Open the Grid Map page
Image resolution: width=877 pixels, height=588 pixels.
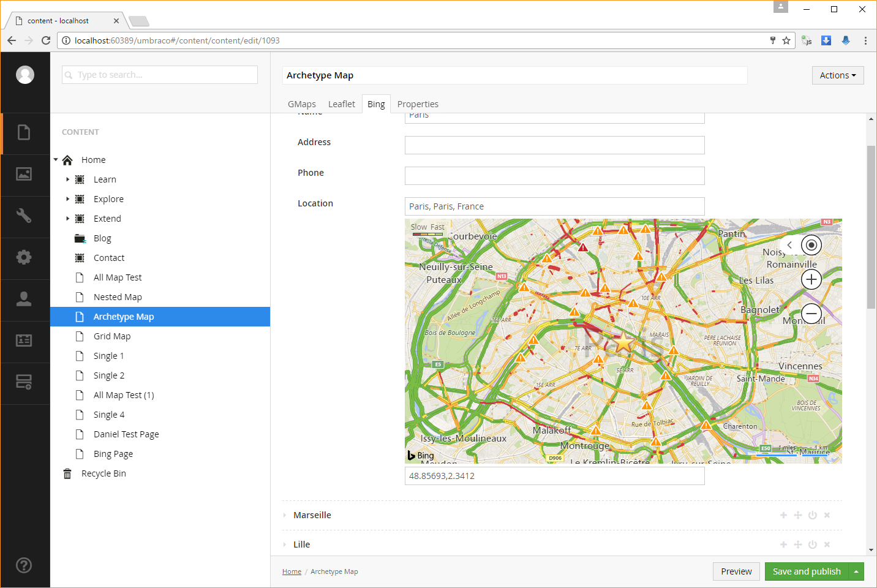coord(112,336)
